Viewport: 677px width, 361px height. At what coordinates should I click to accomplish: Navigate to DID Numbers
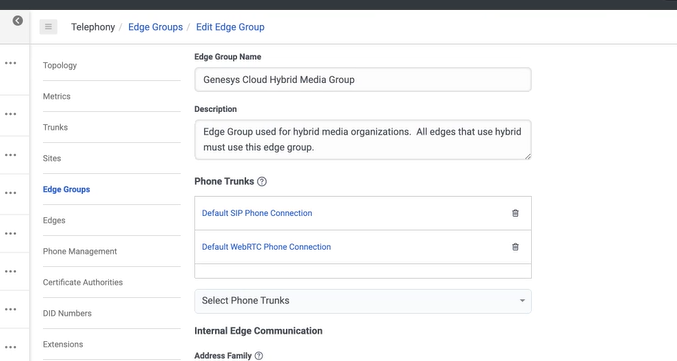[67, 314]
